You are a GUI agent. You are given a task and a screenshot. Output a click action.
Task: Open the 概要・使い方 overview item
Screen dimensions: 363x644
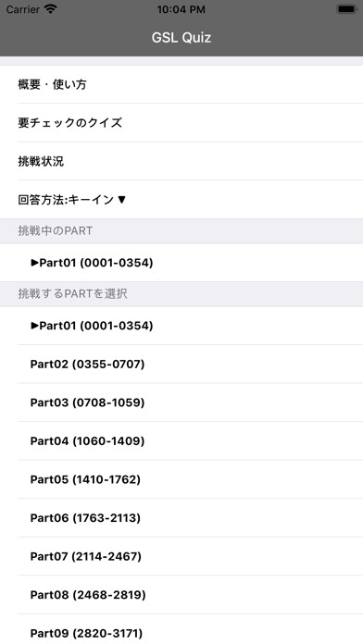181,84
